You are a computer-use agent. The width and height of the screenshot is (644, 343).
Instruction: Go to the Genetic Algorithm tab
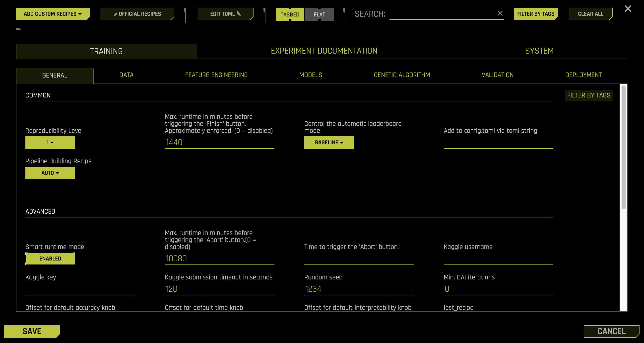402,75
